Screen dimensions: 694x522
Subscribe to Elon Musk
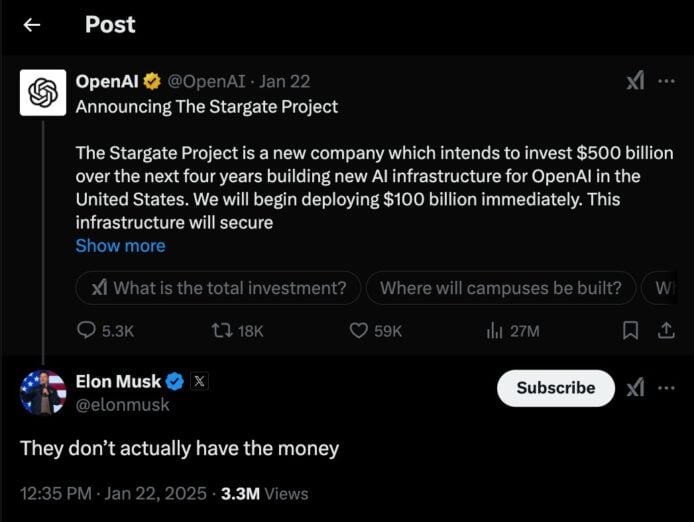click(x=555, y=388)
